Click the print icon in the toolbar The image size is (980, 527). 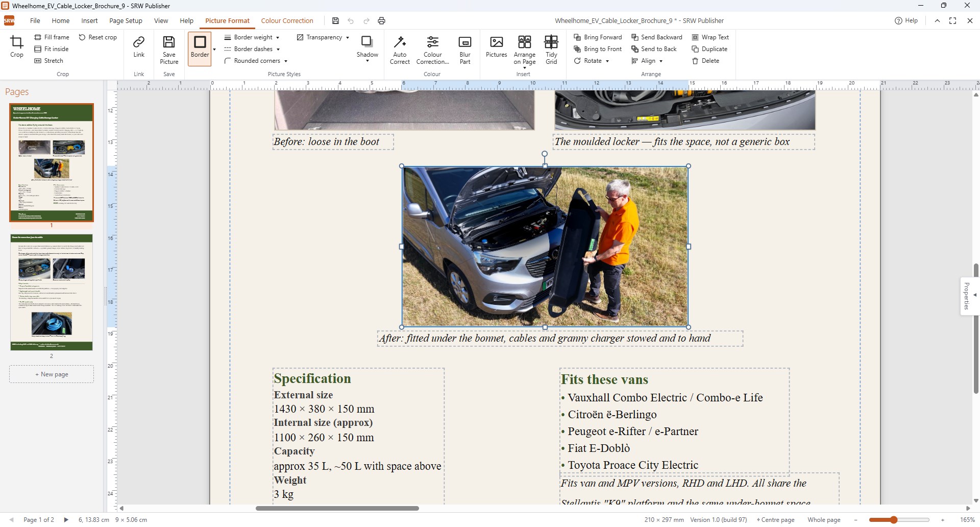pos(381,21)
